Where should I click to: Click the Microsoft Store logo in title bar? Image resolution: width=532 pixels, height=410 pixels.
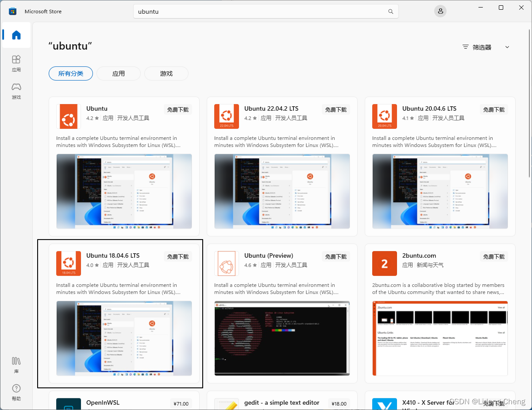(12, 12)
